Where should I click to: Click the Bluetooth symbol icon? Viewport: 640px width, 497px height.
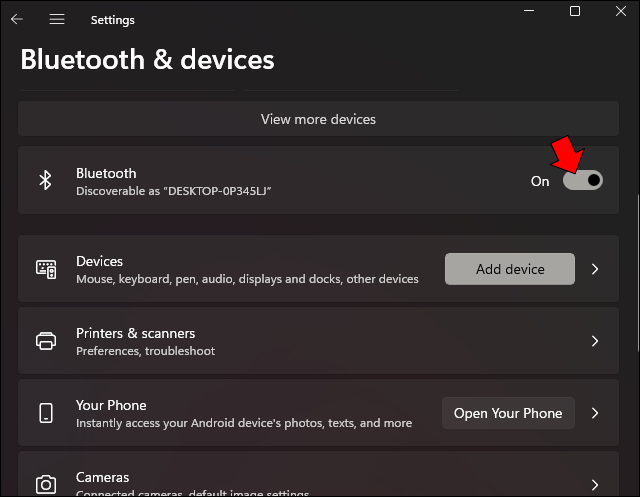tap(45, 180)
